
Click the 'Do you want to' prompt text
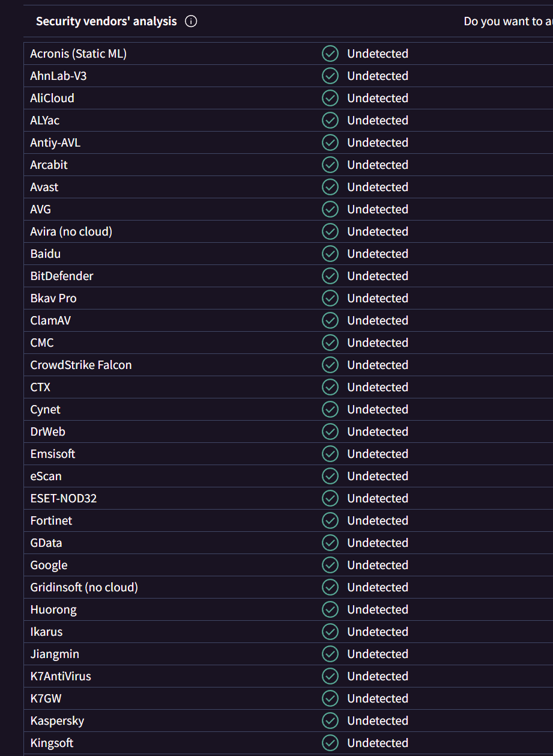coord(508,22)
